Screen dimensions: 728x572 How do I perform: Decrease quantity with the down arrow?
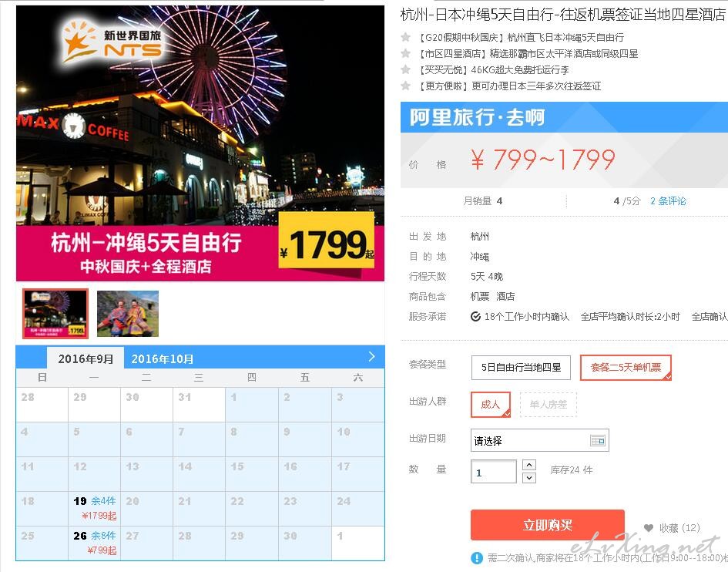pos(529,478)
